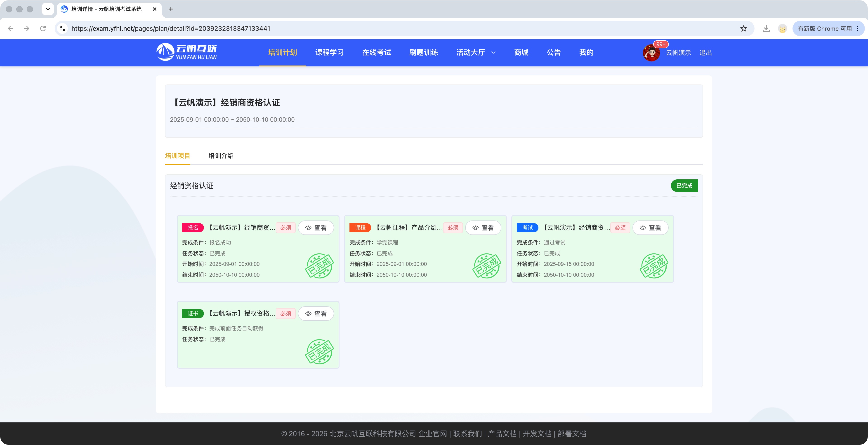Screen dimensions: 868x445
Task: Open the 企业官网 footer link
Action: tap(433, 433)
